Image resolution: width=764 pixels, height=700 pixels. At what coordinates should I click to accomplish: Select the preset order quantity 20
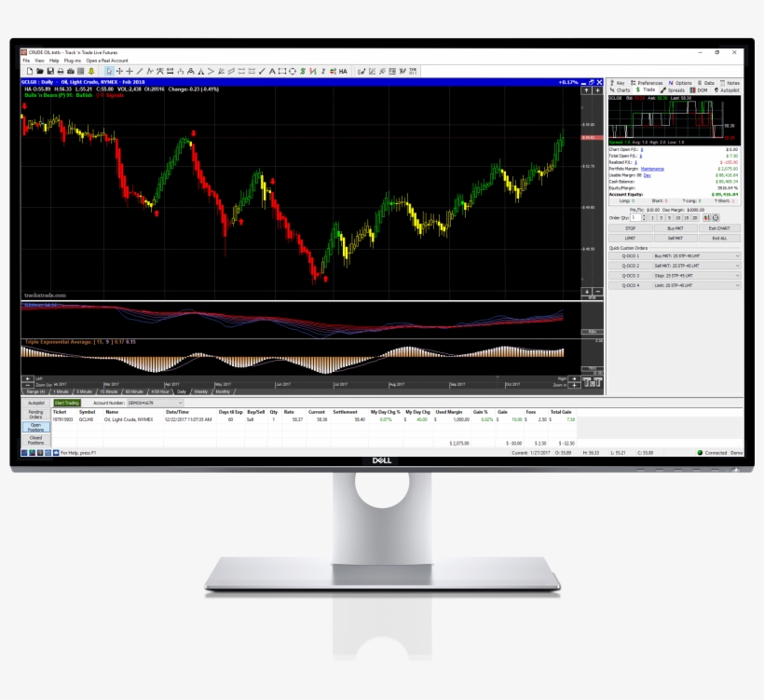coord(695,217)
